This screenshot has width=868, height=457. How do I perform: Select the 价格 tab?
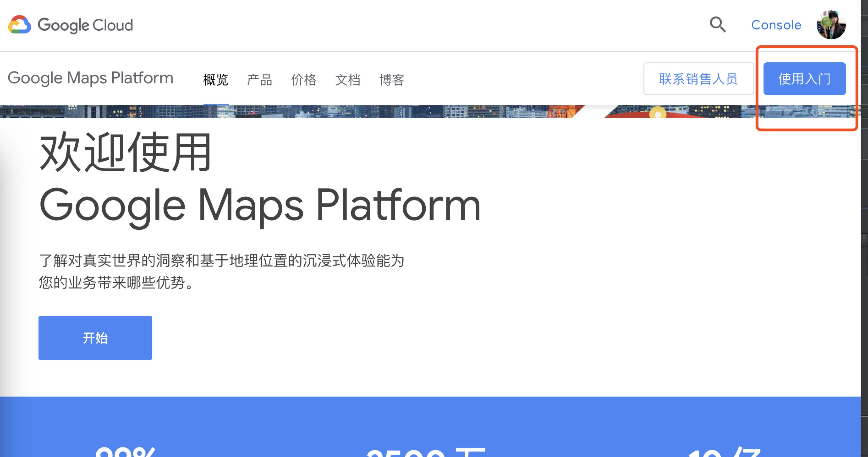point(304,80)
